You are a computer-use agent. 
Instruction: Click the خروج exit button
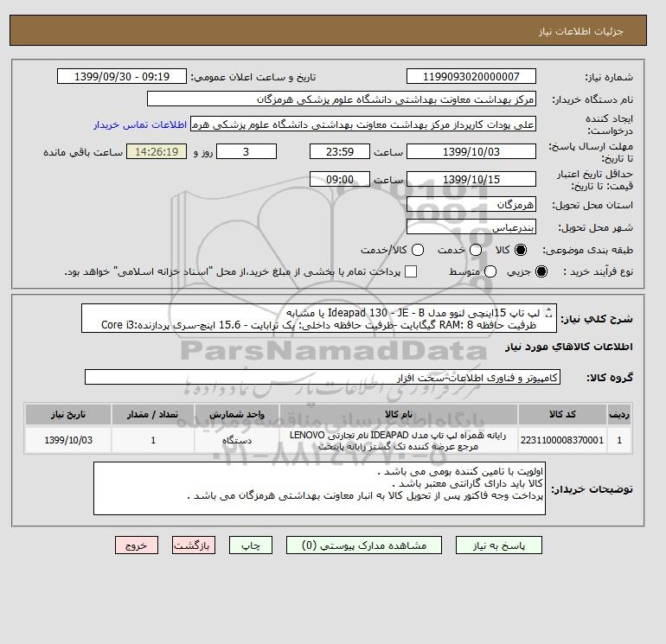coord(137,545)
